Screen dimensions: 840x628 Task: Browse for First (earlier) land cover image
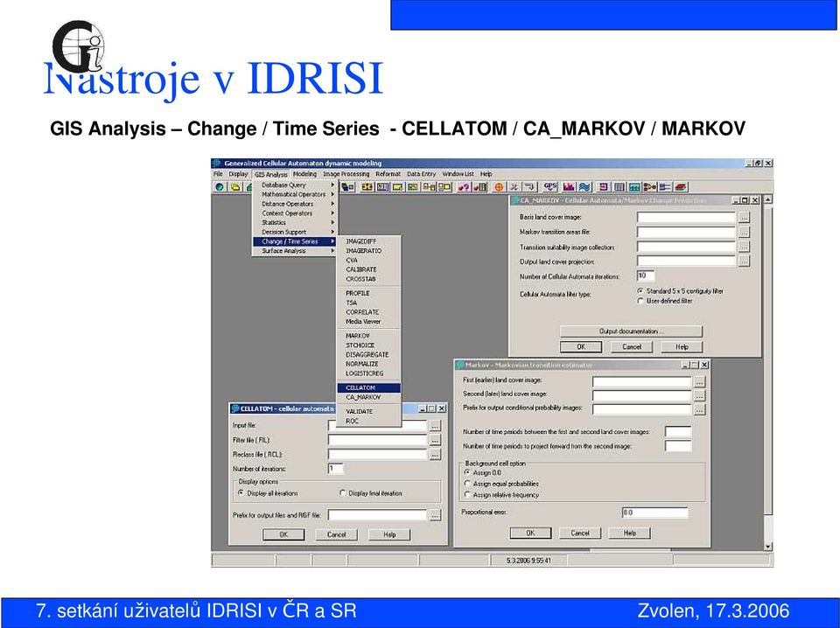[700, 381]
